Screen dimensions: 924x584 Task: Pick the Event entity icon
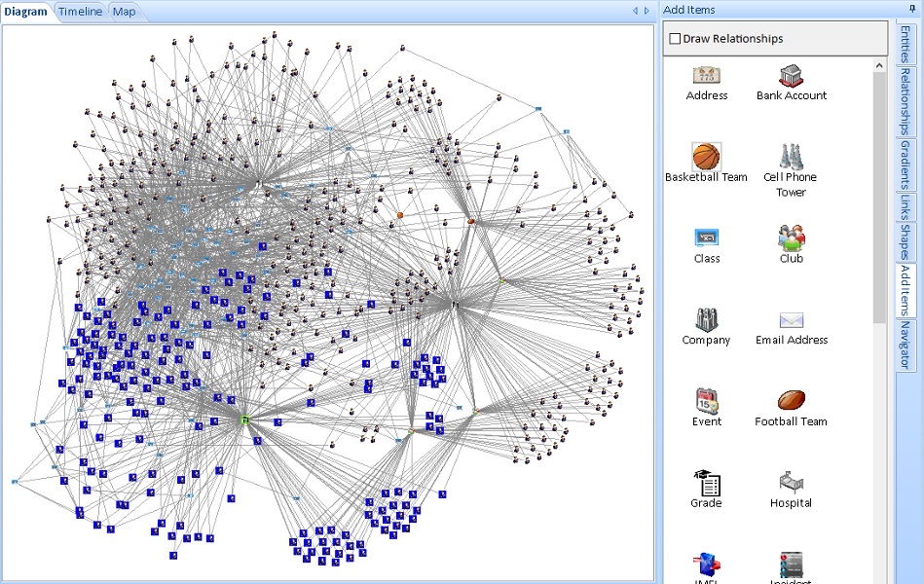click(x=705, y=399)
